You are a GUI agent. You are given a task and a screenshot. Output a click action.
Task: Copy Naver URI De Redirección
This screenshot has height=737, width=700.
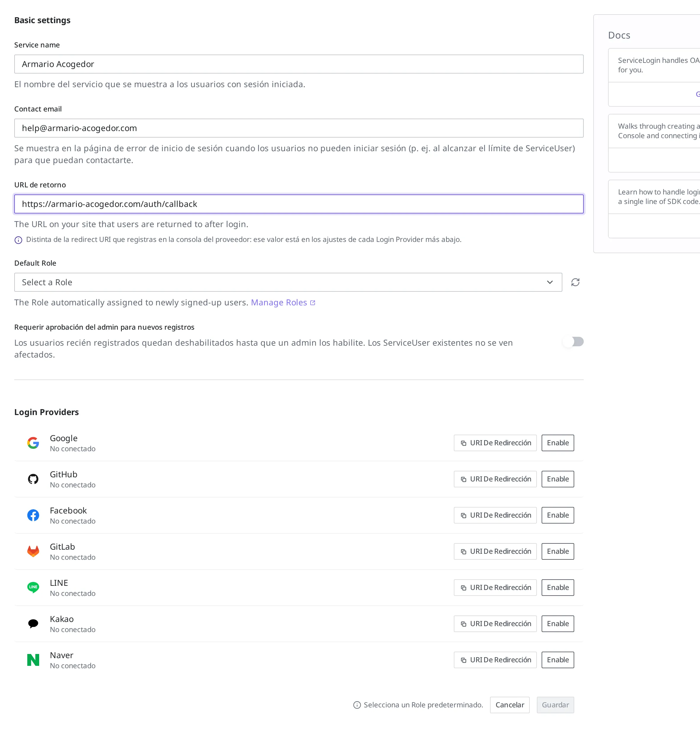tap(495, 660)
